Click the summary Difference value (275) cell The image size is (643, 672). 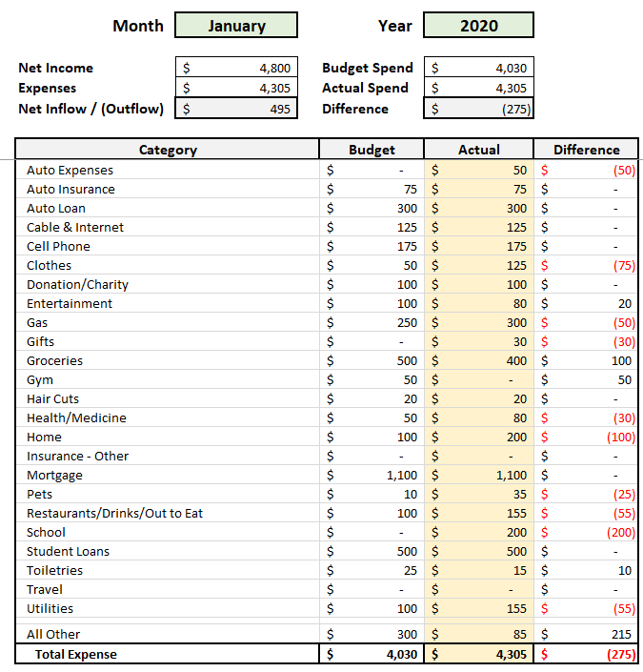478,109
